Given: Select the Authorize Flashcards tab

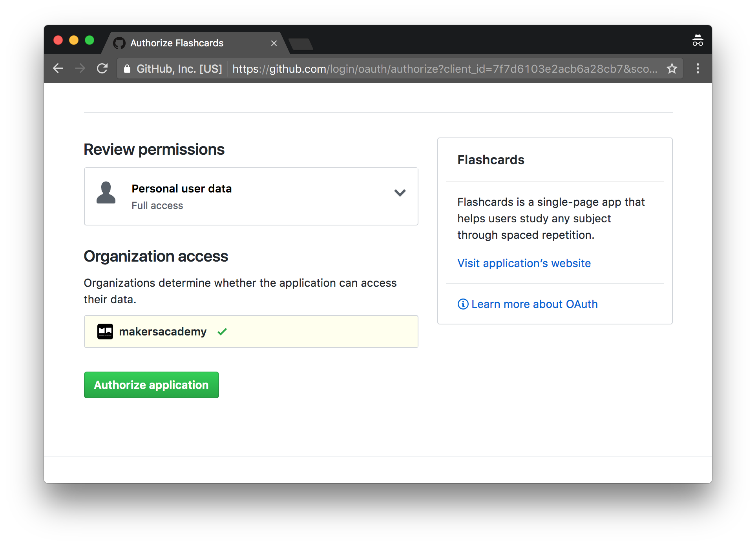Looking at the screenshot, I should click(x=195, y=43).
